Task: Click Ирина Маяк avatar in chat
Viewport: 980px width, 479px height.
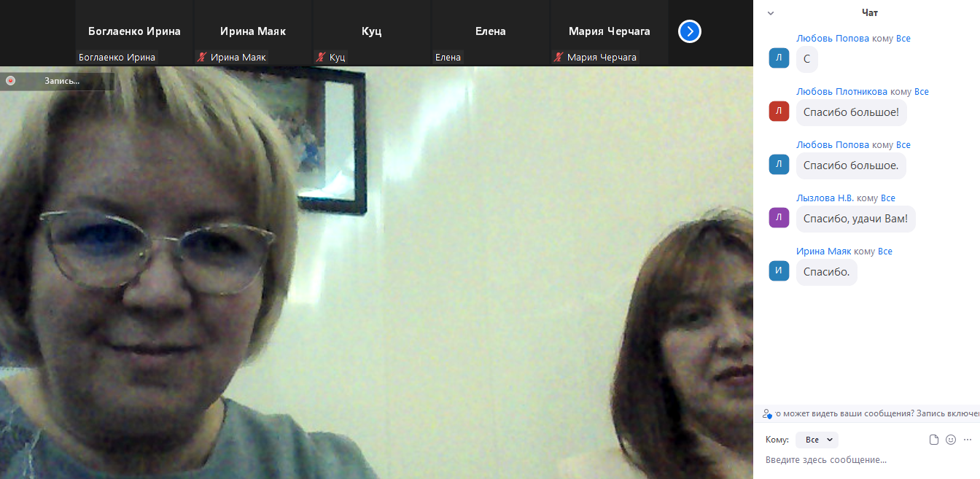Action: click(x=779, y=271)
